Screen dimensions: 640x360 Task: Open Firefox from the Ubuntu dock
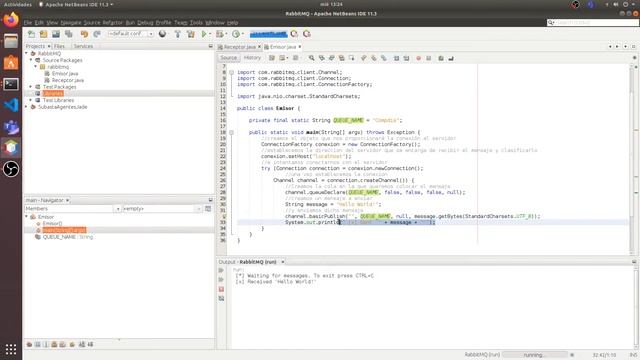11,20
